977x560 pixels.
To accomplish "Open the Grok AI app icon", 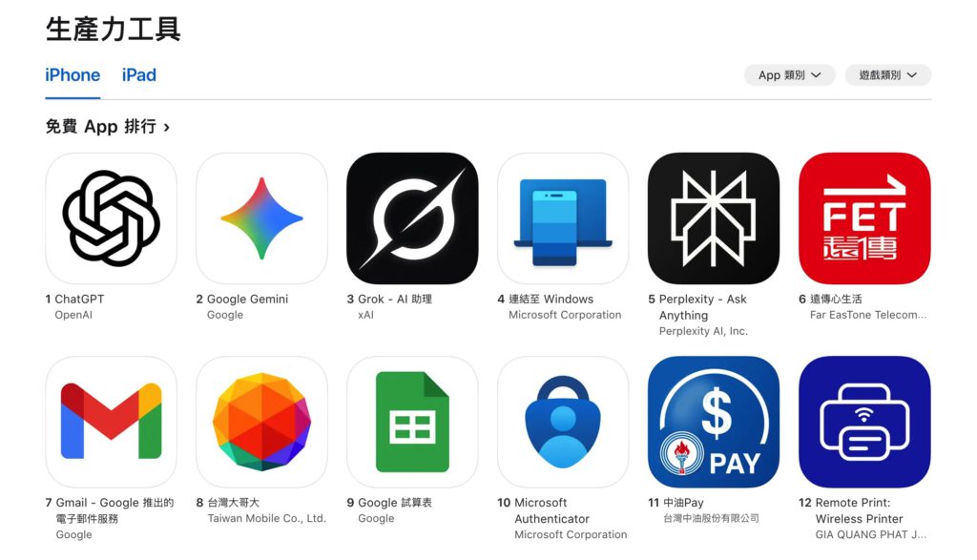I will point(412,218).
